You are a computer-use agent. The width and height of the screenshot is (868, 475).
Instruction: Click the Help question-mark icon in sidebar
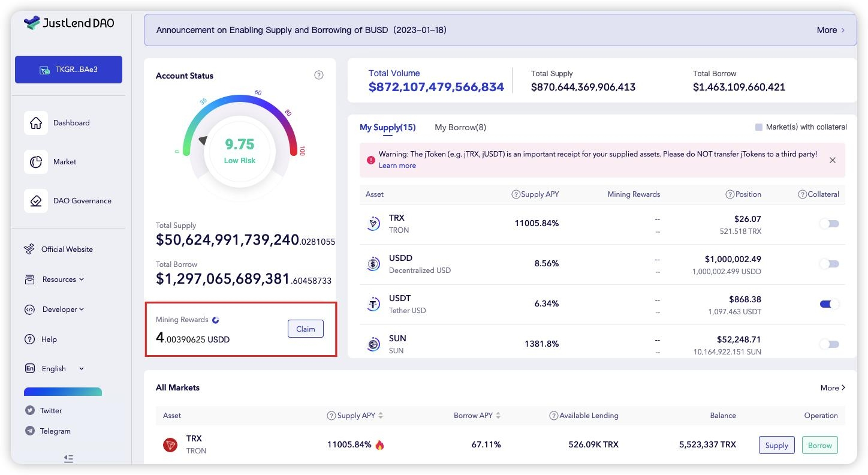click(x=29, y=339)
